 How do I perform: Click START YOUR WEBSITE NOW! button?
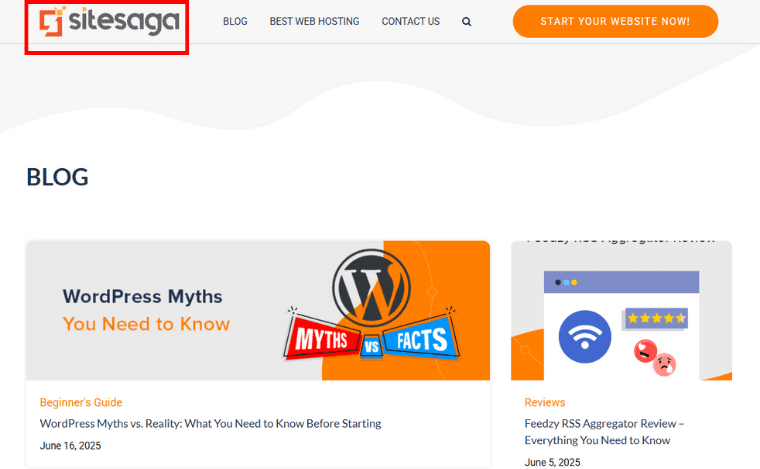[x=615, y=21]
